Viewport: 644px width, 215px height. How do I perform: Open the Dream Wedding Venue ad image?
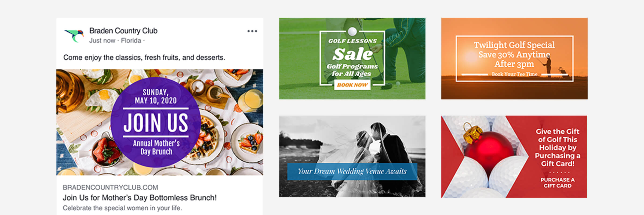click(x=352, y=156)
